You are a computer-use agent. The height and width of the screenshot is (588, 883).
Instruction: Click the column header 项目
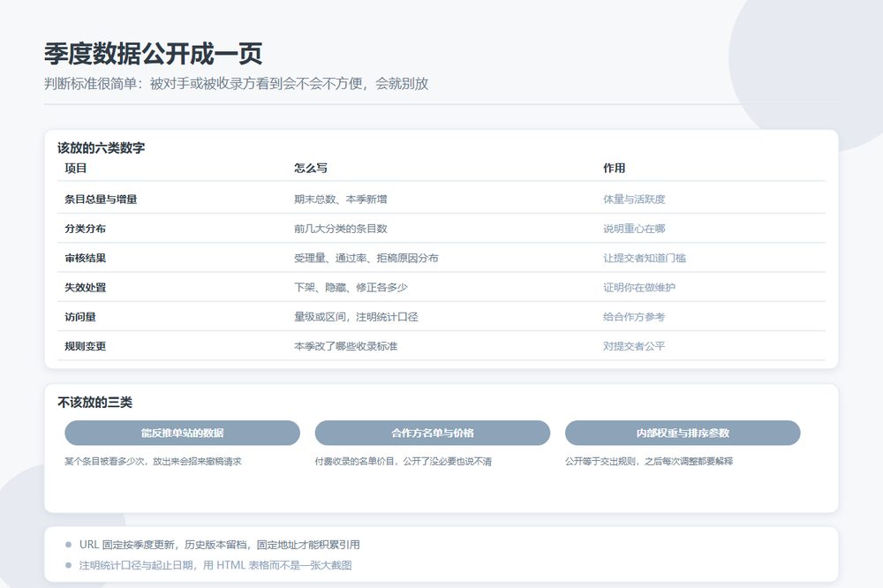[x=75, y=169]
